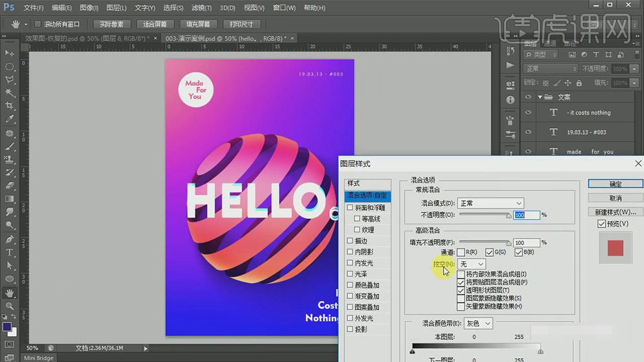
Task: Select the Eyedropper tool
Action: pos(10,120)
